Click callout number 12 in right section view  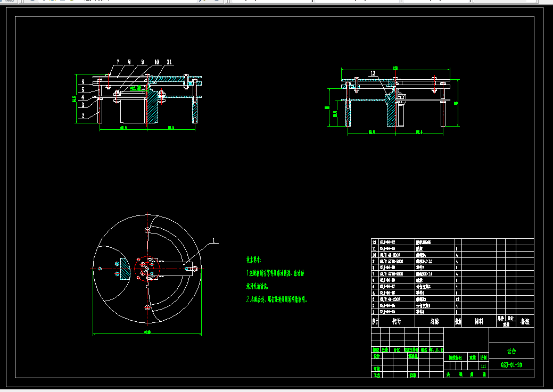(x=373, y=73)
